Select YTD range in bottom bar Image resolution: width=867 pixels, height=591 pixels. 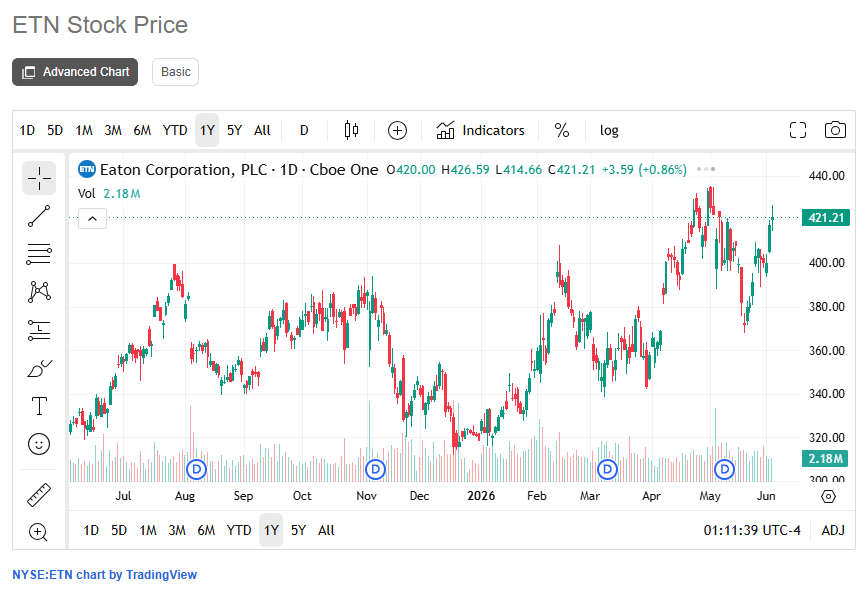[x=239, y=530]
